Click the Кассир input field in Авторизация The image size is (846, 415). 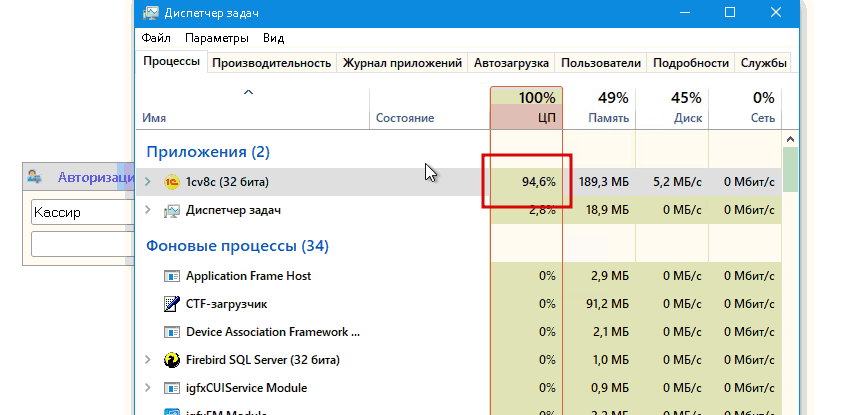(x=83, y=213)
